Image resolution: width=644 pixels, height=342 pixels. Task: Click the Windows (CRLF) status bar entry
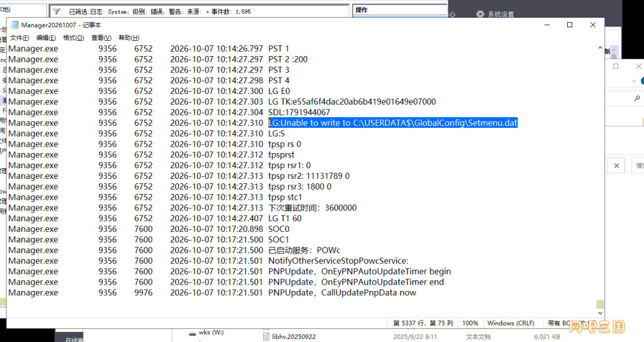coord(511,323)
